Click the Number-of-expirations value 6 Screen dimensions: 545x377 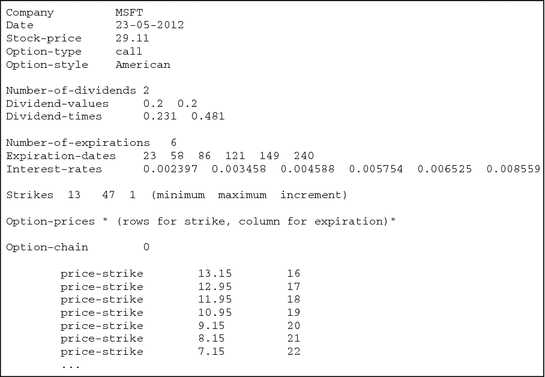coord(173,143)
